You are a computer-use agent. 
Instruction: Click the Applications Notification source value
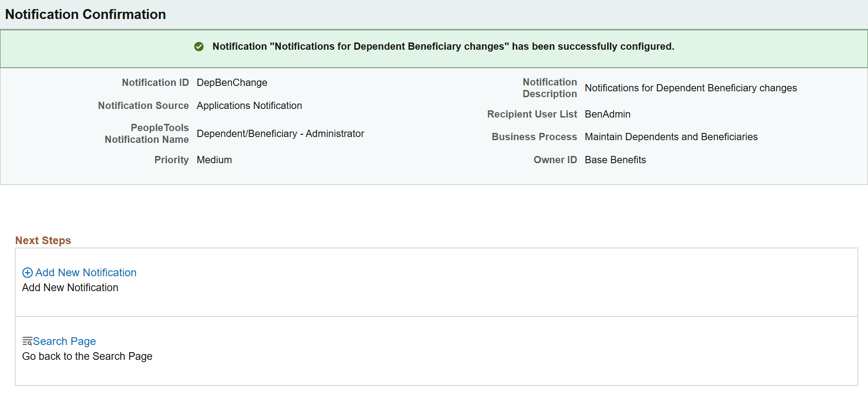[249, 106]
